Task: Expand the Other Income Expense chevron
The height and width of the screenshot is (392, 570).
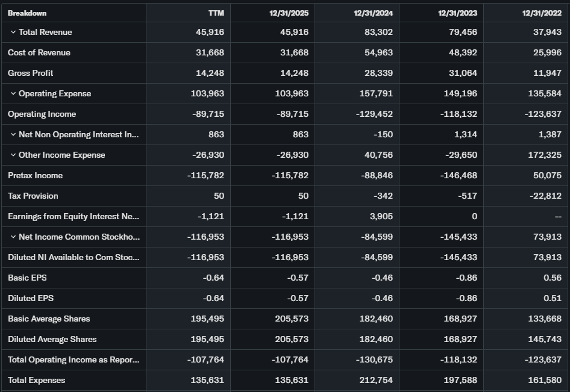Action: click(x=13, y=155)
